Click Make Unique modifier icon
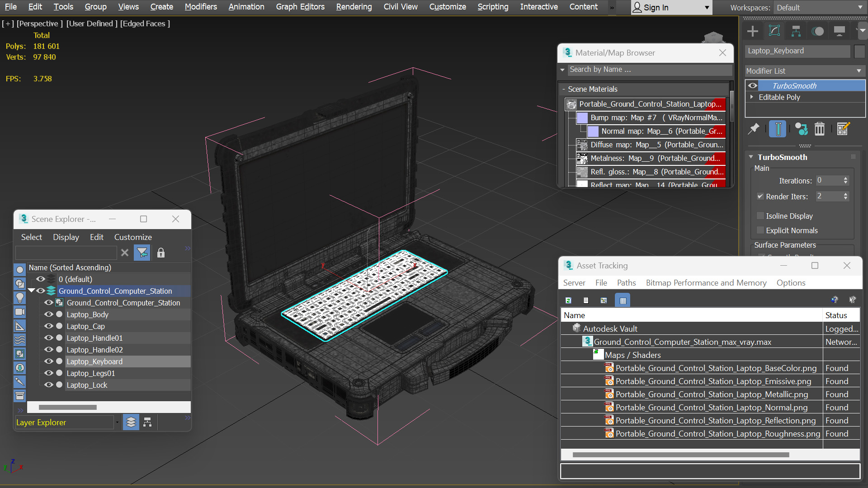The width and height of the screenshot is (868, 488). pyautogui.click(x=802, y=129)
